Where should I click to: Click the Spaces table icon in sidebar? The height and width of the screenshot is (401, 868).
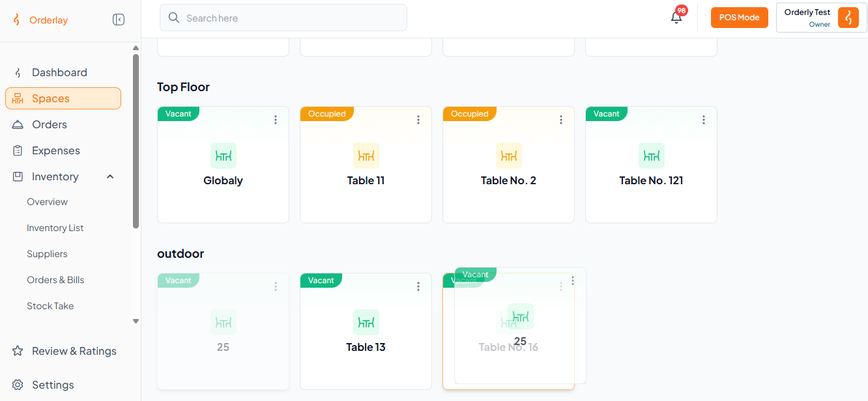[18, 99]
